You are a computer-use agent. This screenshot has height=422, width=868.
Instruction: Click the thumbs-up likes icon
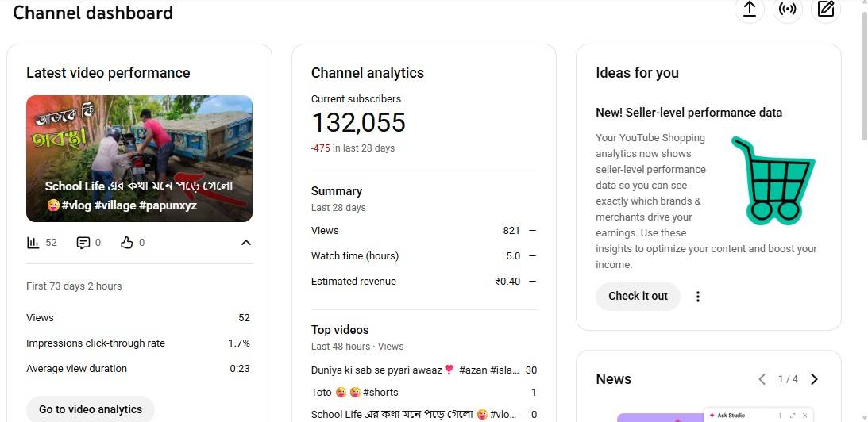click(127, 243)
